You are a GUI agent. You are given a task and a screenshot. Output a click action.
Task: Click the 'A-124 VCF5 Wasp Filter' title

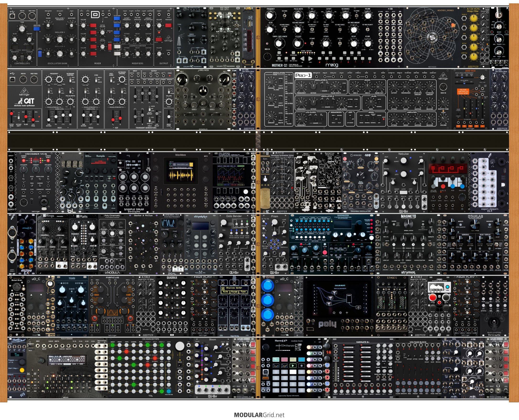473,10
